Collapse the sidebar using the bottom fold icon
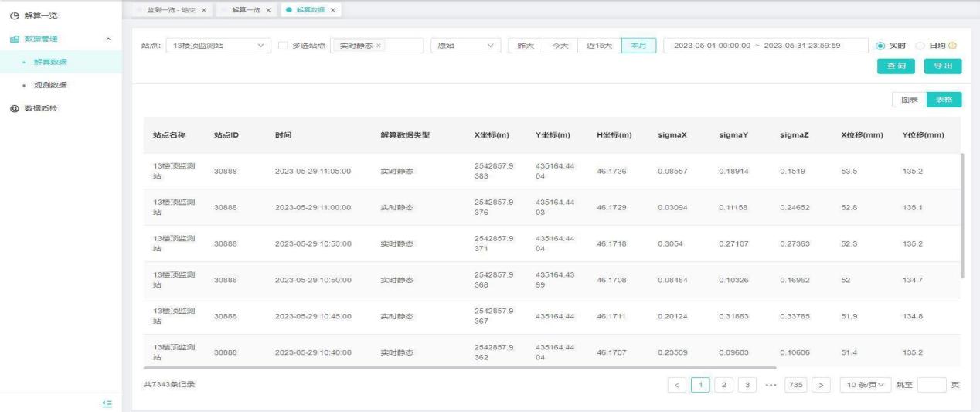This screenshot has width=980, height=412. pos(108,403)
